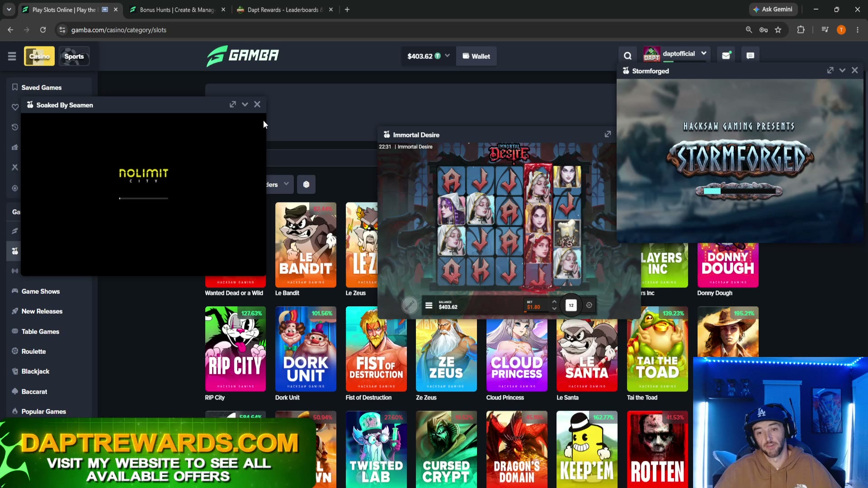Image resolution: width=868 pixels, height=488 pixels.
Task: Open the Donny Dough slot thumbnail
Action: pos(728,265)
